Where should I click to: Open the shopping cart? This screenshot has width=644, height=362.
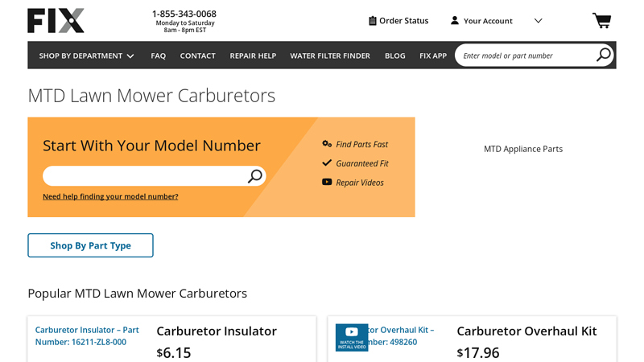click(x=601, y=20)
